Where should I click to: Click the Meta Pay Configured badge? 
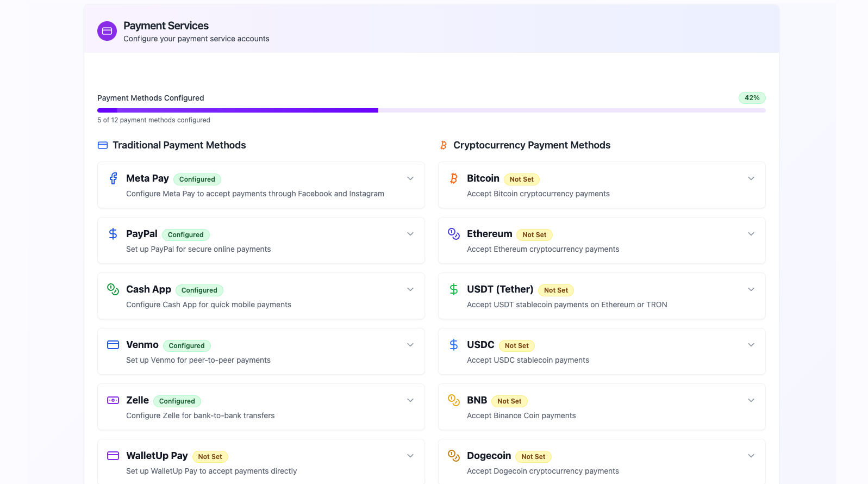tap(197, 179)
